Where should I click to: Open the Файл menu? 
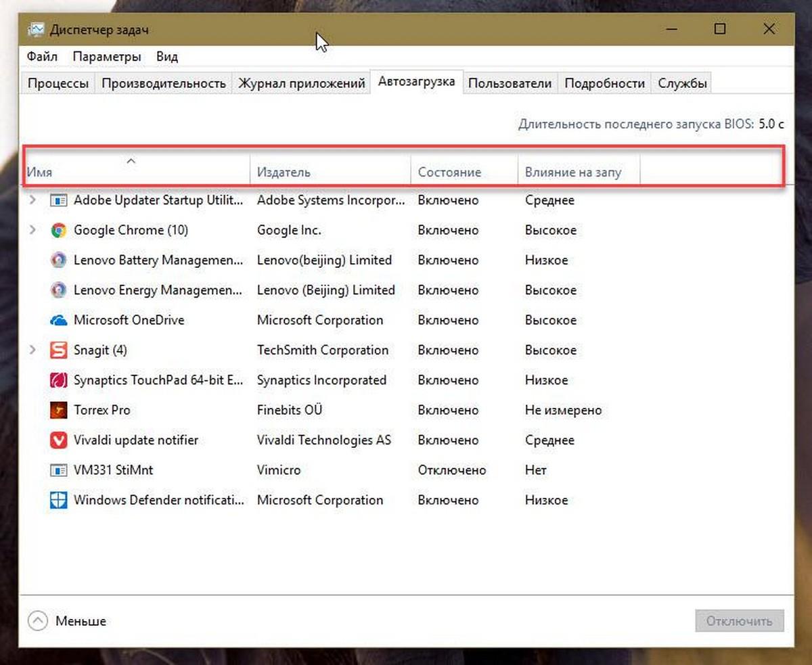[42, 56]
